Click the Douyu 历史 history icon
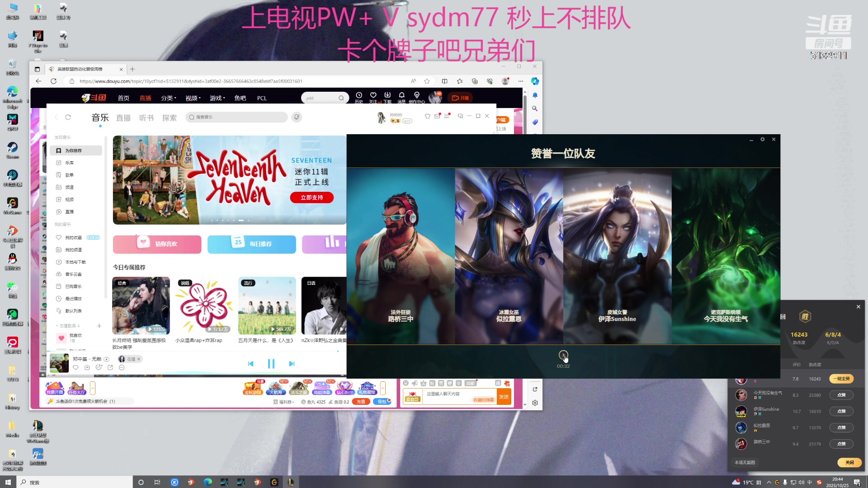868x488 pixels. [x=359, y=97]
